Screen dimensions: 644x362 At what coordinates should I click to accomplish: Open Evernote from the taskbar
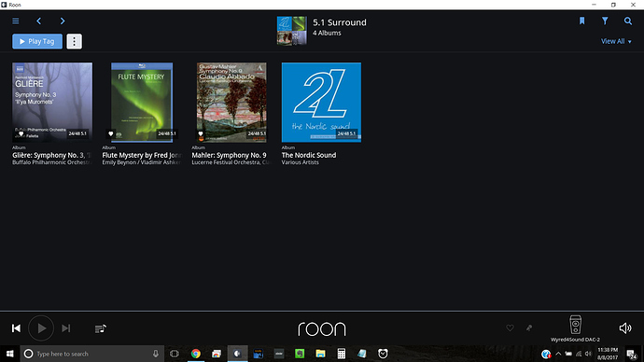(x=300, y=354)
